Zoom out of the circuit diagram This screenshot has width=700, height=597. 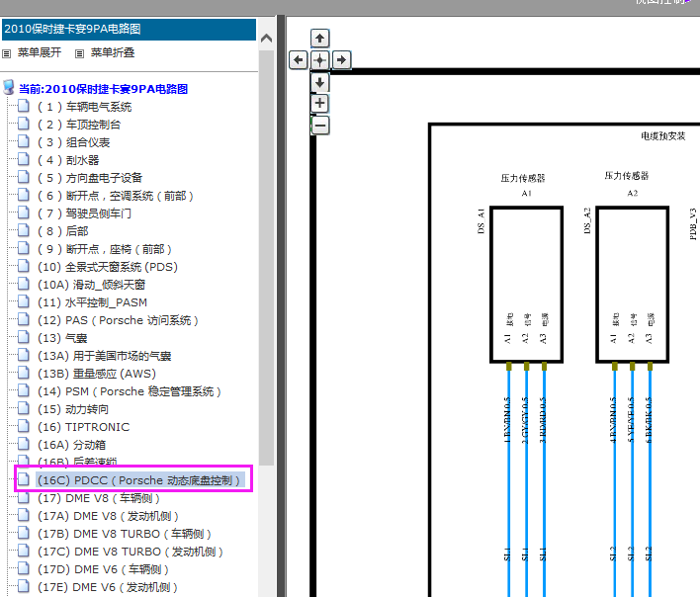pos(319,126)
